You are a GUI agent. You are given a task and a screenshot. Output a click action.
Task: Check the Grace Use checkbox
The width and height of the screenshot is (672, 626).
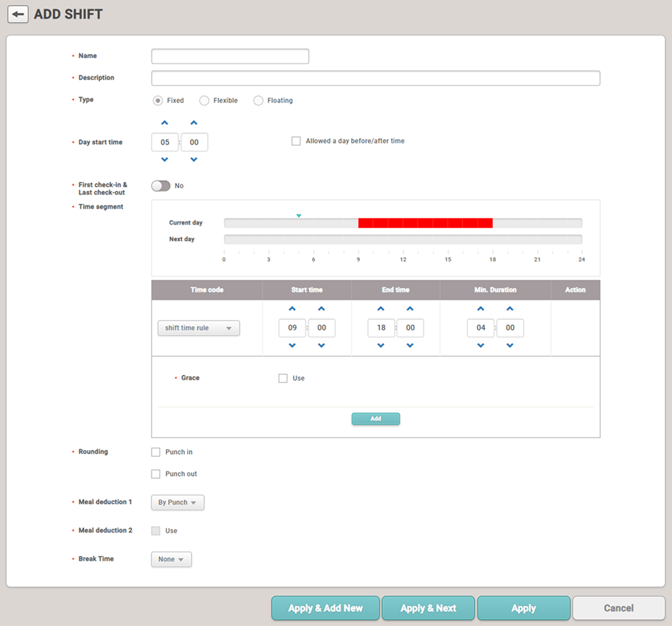pos(283,378)
